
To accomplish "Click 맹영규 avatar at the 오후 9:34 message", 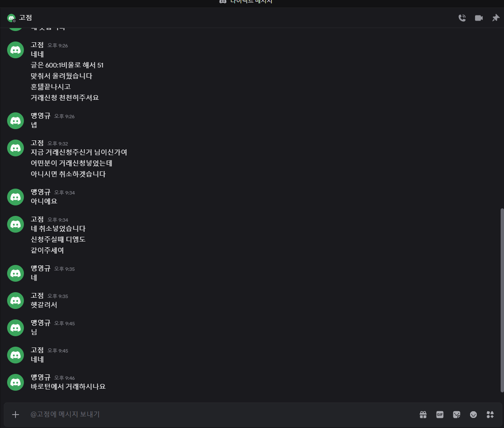I will click(x=16, y=197).
